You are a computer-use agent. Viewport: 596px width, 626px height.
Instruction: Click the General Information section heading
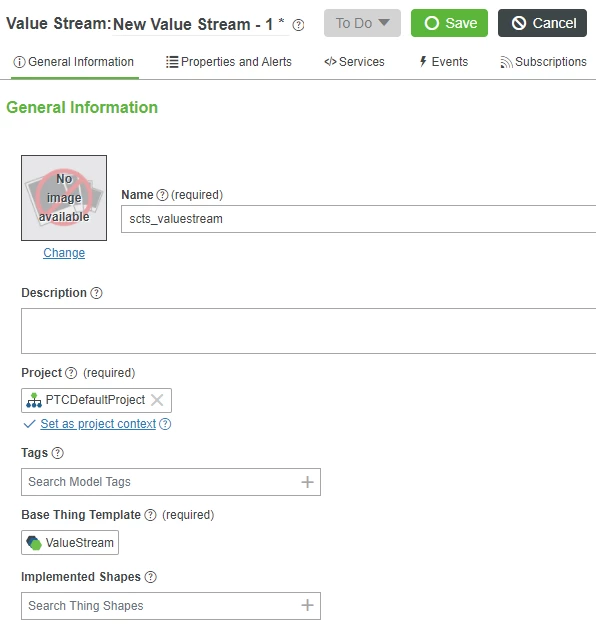tap(82, 107)
